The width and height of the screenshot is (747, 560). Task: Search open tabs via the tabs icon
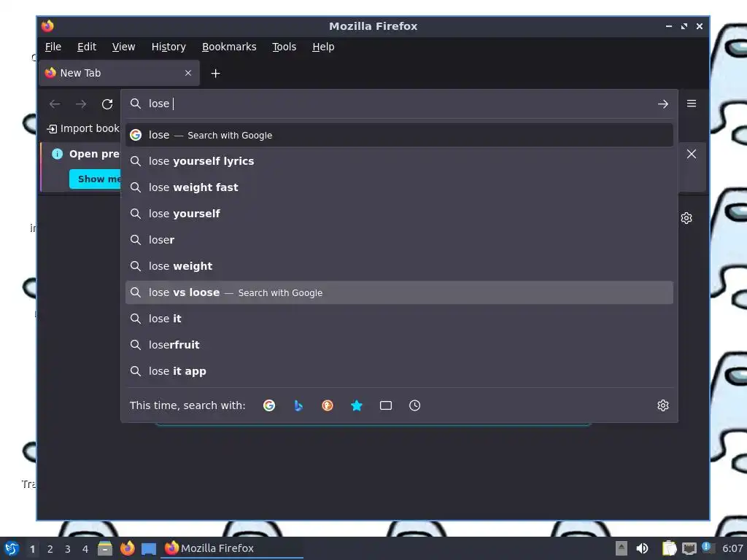coord(386,405)
